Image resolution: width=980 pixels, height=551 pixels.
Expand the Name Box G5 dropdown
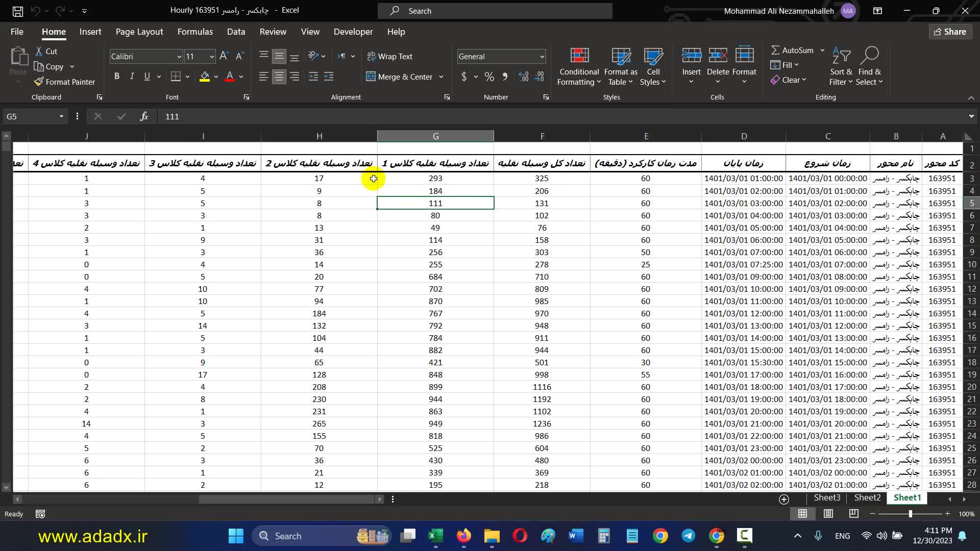pyautogui.click(x=61, y=116)
